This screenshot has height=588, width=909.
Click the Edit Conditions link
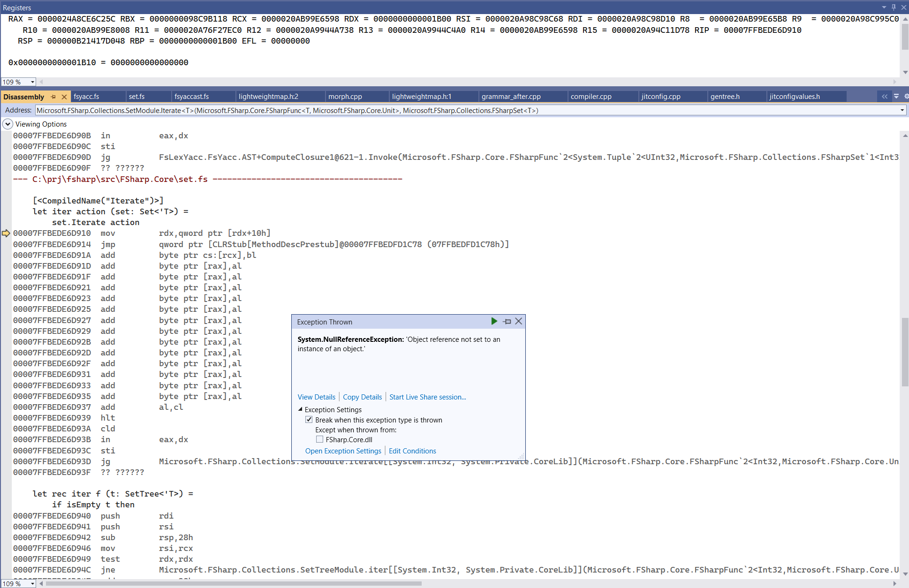(412, 451)
